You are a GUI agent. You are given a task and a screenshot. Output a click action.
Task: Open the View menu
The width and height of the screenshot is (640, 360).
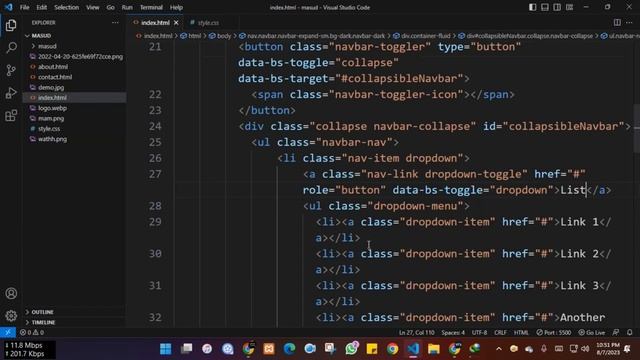tap(92, 7)
